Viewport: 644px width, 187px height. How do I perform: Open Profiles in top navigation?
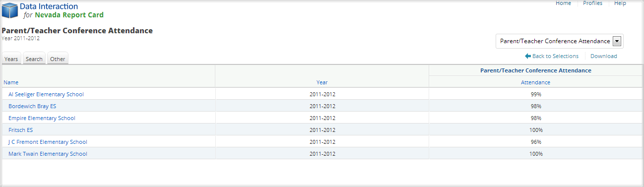click(592, 3)
